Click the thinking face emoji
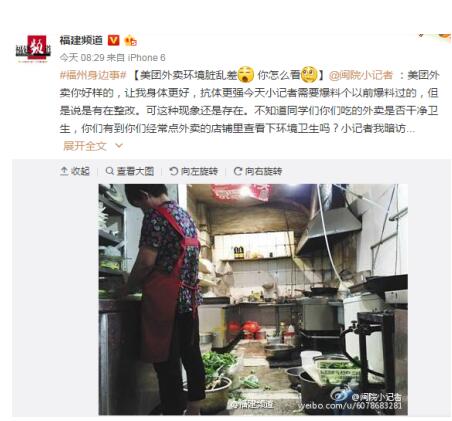Viewport: 452px width, 421px height. [309, 75]
